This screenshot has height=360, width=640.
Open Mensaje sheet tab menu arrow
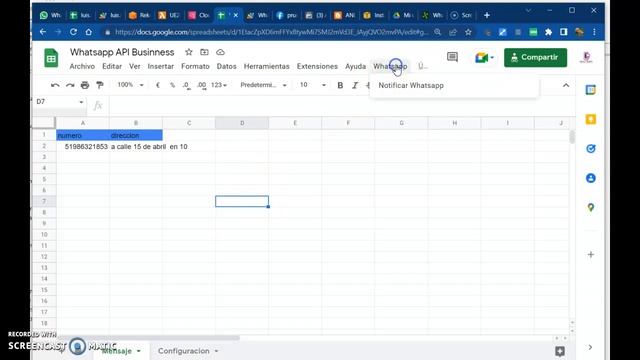138,351
